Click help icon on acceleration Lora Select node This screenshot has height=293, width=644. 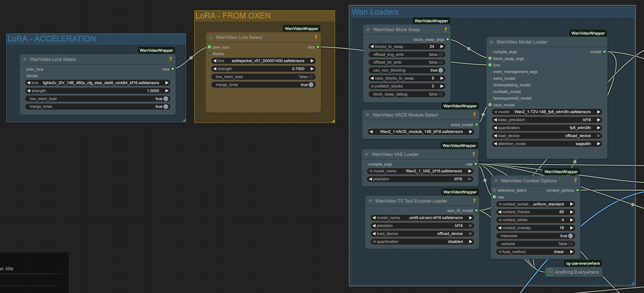(171, 59)
